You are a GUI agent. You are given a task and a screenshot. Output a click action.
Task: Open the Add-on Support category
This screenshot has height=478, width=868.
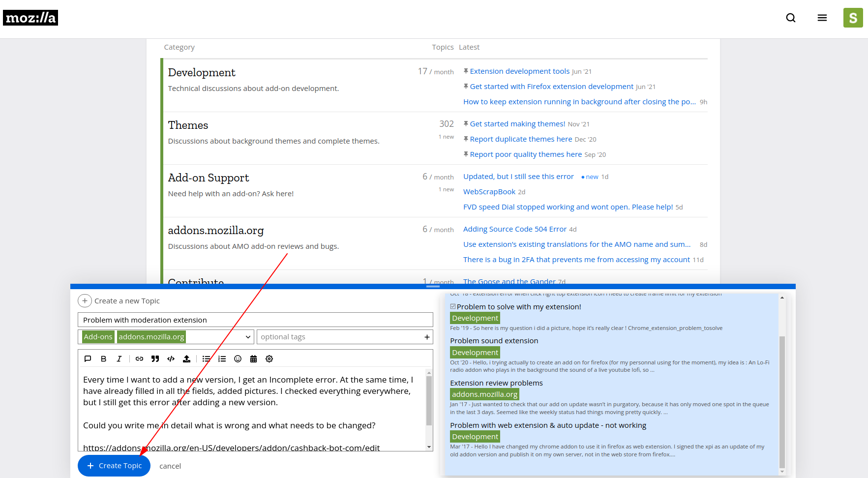(x=209, y=178)
